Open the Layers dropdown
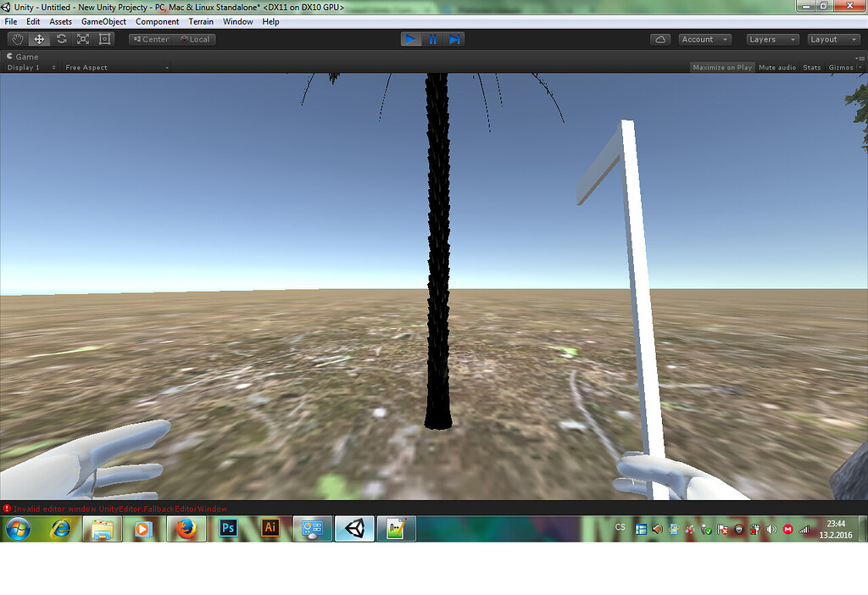Screen dimensions: 868x595 [771, 39]
